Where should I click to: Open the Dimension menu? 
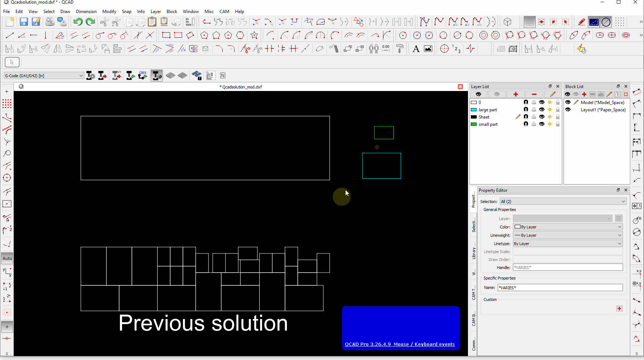point(86,12)
